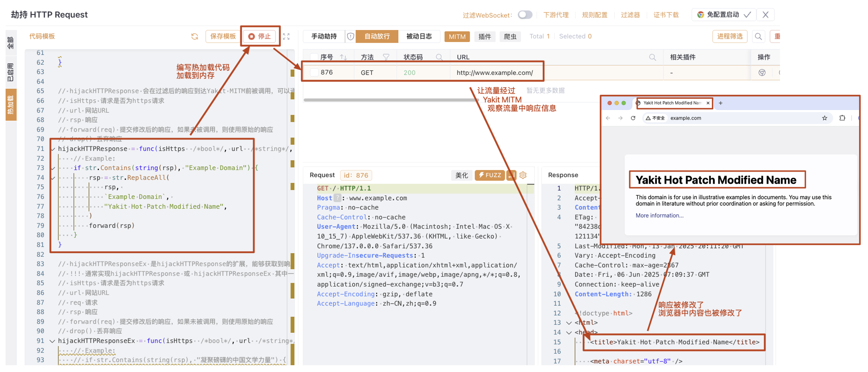Switch to the 已启用 side tab
Screen dimensions: 868x372
pos(11,72)
